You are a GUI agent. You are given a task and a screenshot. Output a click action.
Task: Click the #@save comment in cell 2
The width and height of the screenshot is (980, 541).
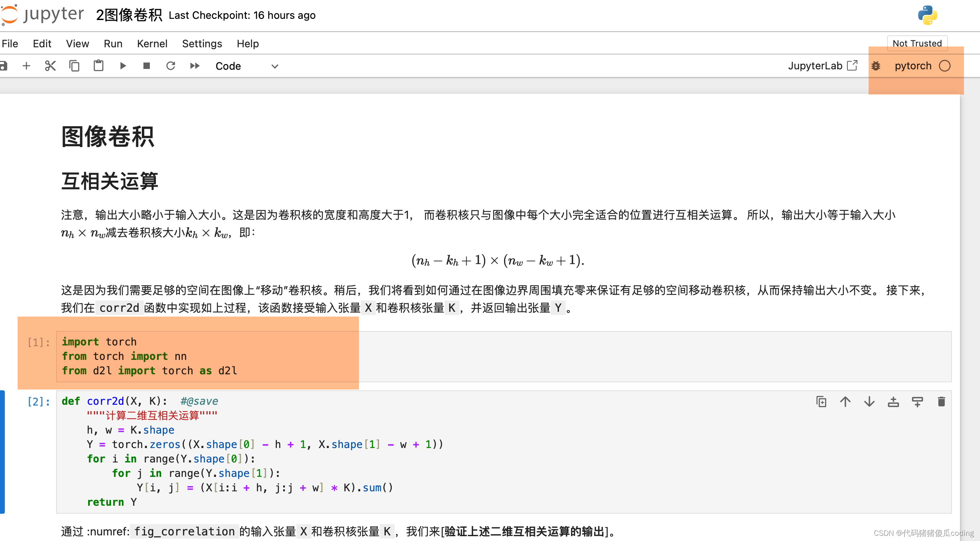(x=199, y=401)
